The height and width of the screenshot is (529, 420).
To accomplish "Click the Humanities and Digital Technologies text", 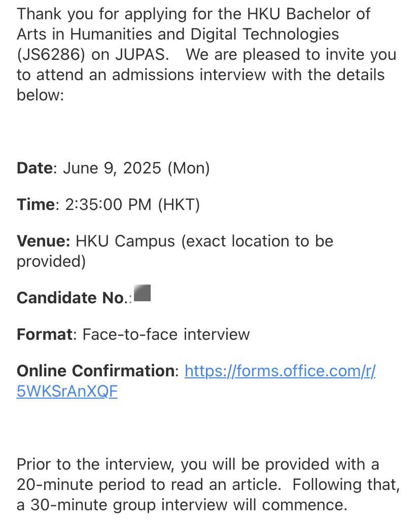I will click(204, 34).
